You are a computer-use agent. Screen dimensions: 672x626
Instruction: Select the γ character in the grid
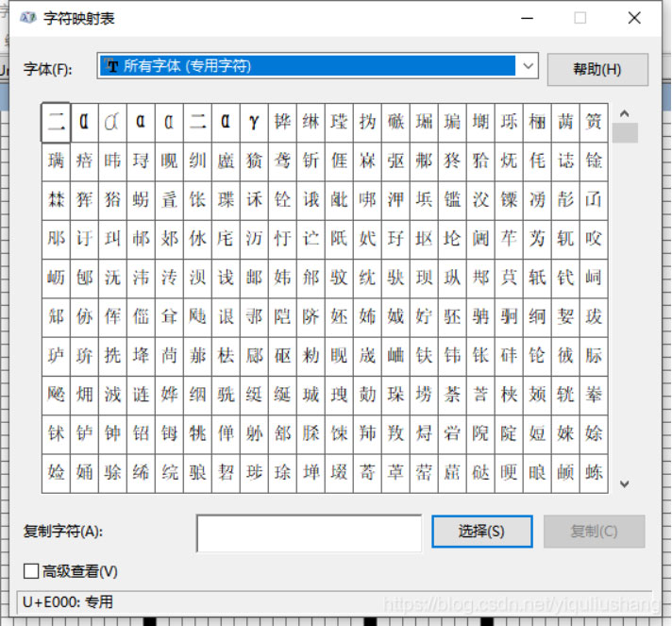[254, 122]
